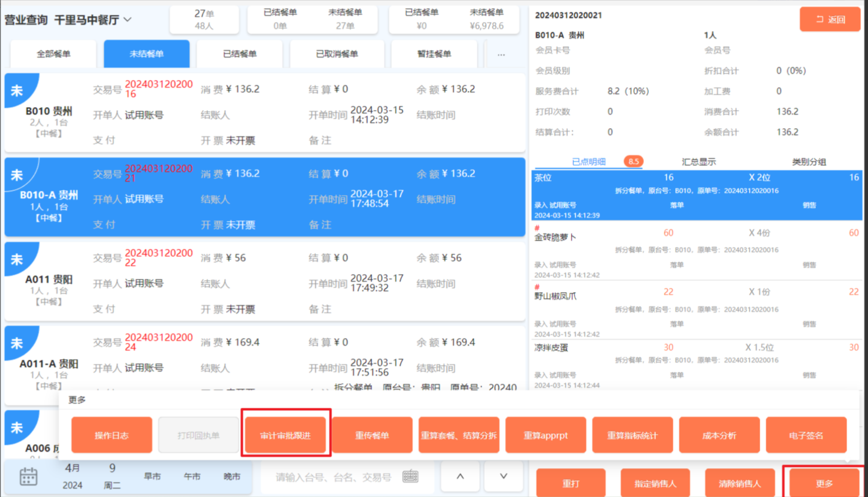Toggle the 晚市 meal period filter
This screenshot has width=868, height=497.
click(x=232, y=477)
